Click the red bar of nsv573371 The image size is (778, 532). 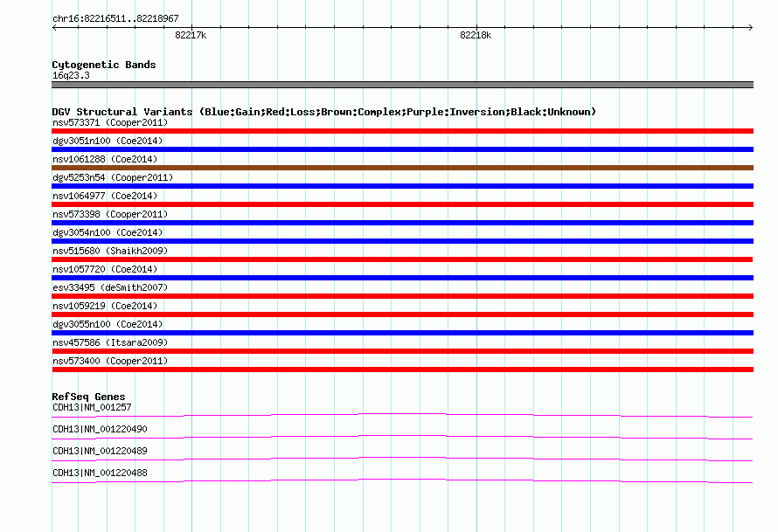[x=402, y=131]
